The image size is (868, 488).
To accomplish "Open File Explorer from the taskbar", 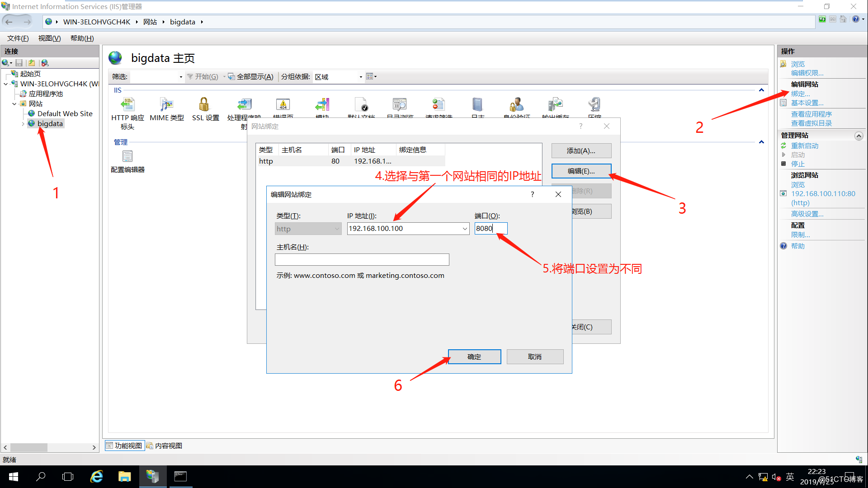I will pos(124,477).
